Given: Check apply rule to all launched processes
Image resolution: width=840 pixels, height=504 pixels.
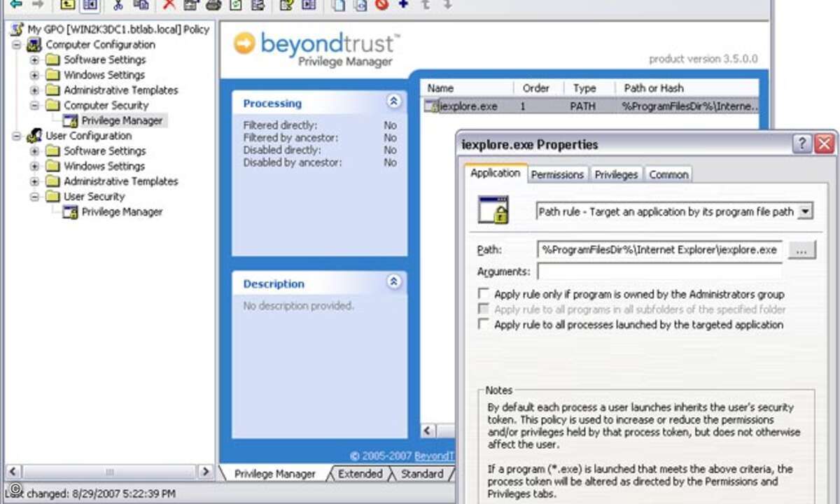Looking at the screenshot, I should pyautogui.click(x=483, y=324).
